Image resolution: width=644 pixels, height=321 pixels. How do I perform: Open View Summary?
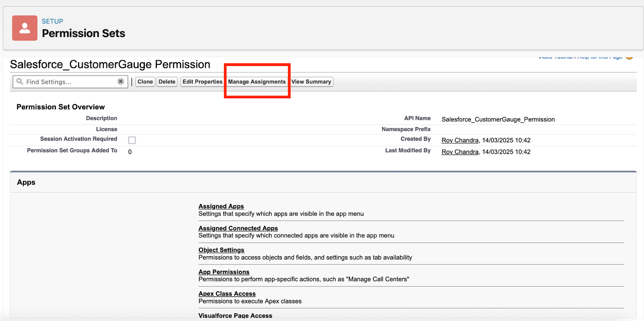(x=311, y=82)
